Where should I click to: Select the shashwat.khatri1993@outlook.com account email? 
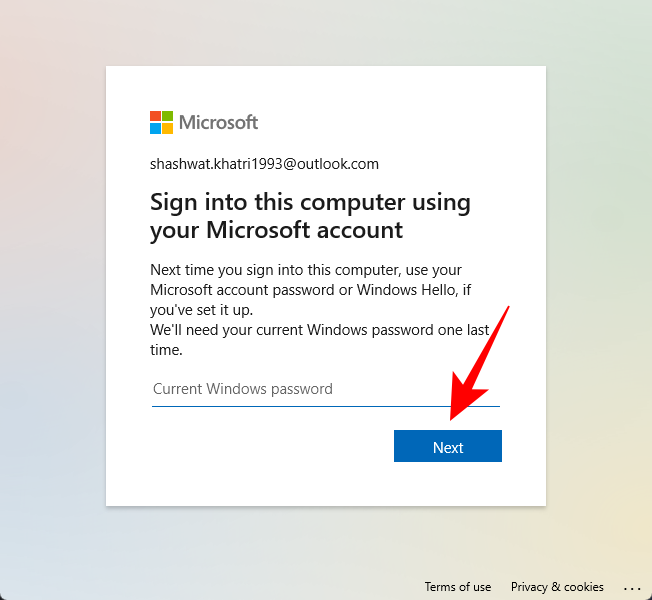[x=264, y=164]
